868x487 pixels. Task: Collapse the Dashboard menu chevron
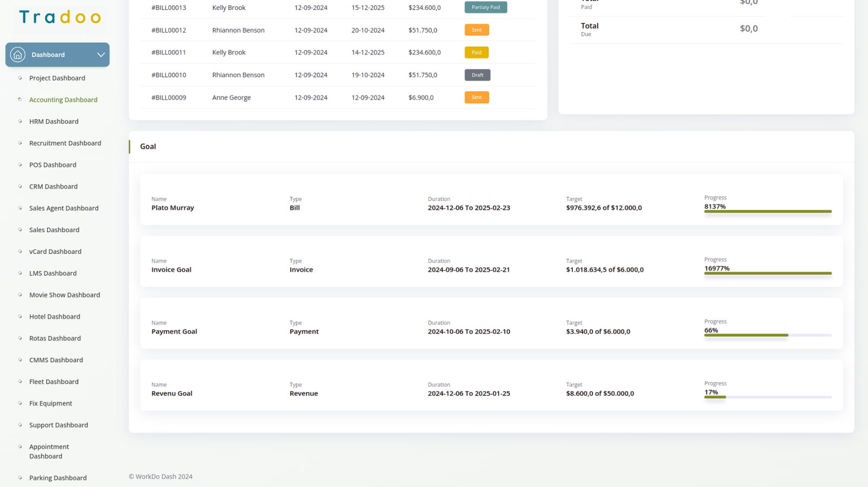tap(101, 55)
